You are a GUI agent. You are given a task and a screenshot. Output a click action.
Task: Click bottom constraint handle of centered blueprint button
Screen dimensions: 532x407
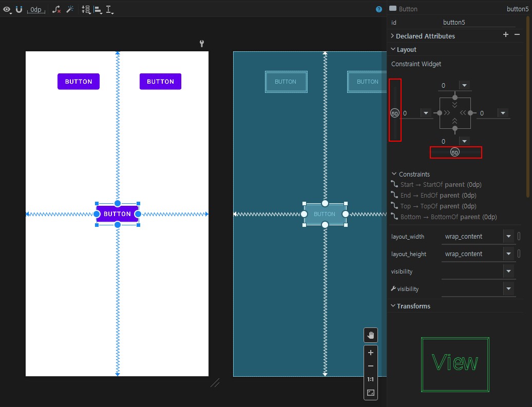[x=325, y=224]
